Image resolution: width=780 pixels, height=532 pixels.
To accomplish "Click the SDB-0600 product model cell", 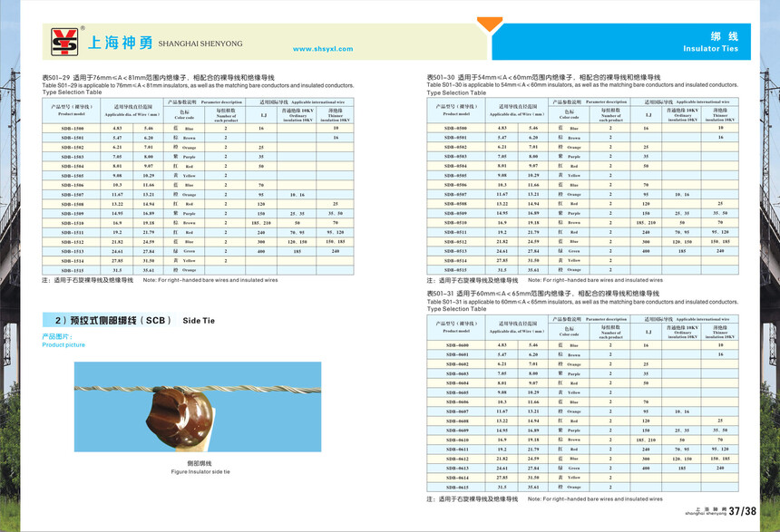I will (x=457, y=345).
